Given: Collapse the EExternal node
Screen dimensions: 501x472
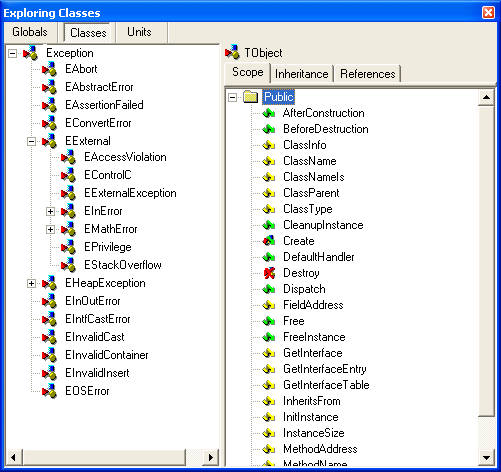Looking at the screenshot, I should pos(31,141).
